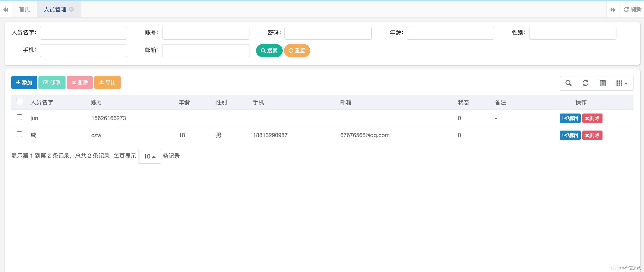Tick the checkbox for jun row
The width and height of the screenshot is (644, 272).
(19, 117)
